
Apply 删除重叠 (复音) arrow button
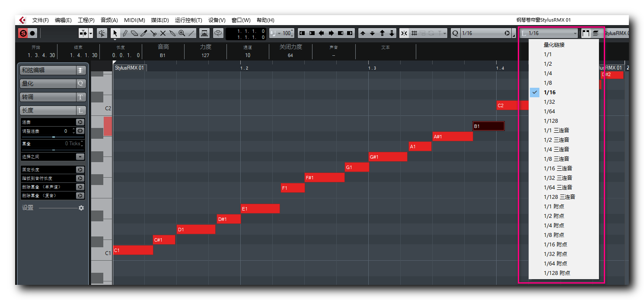pyautogui.click(x=80, y=195)
